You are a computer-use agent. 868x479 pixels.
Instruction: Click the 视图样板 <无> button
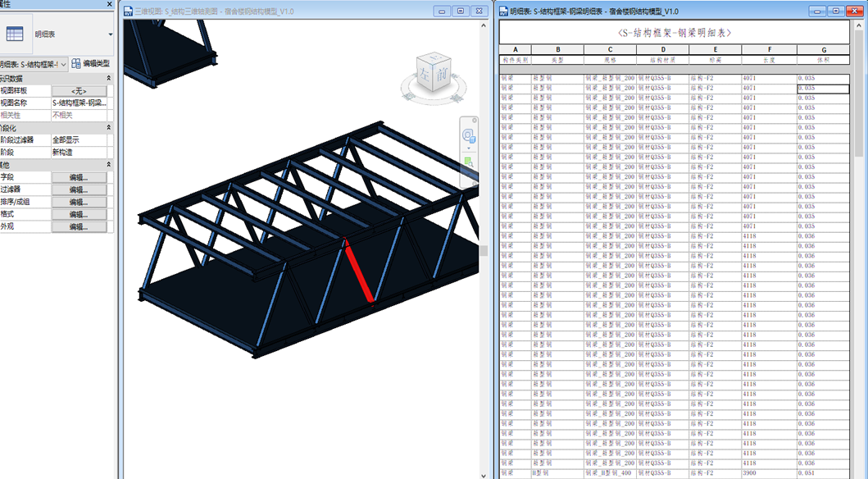pos(79,91)
